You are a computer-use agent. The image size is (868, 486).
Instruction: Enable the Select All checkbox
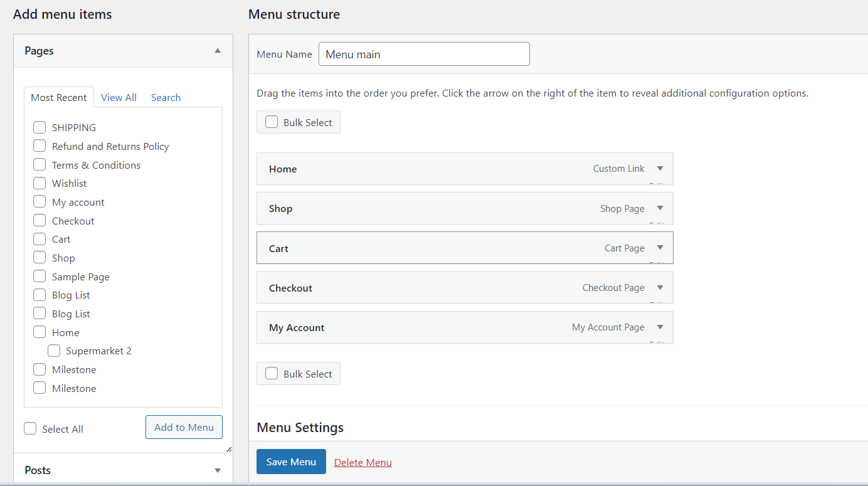click(x=30, y=429)
